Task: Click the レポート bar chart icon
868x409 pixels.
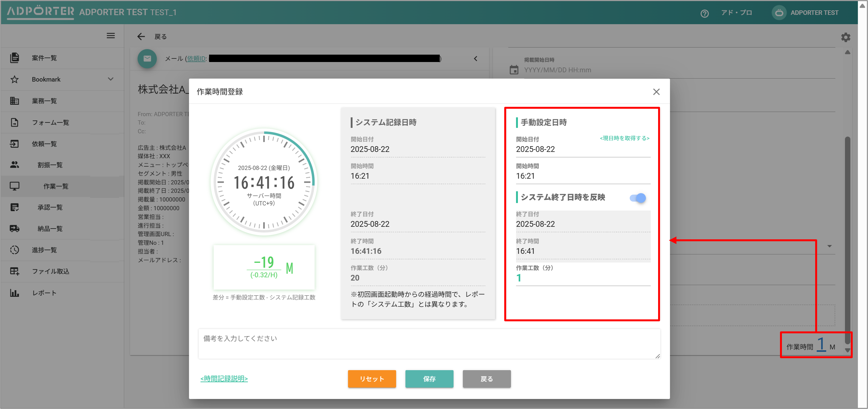Action: coord(15,292)
